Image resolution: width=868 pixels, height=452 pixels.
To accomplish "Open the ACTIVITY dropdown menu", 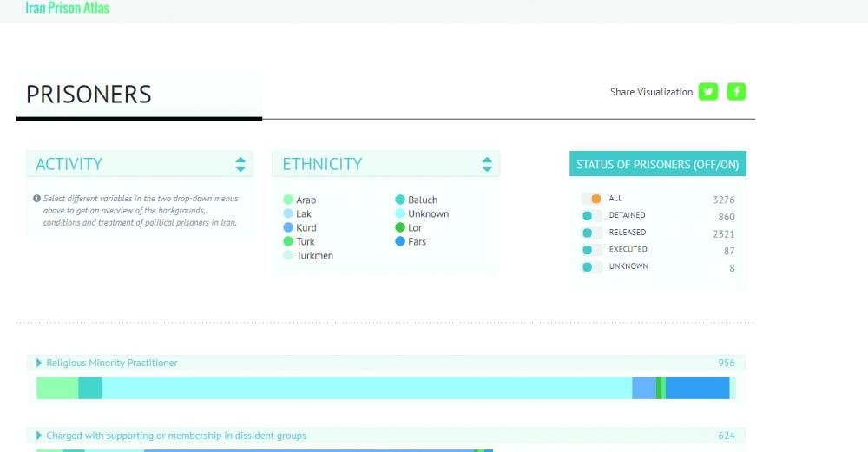I will click(240, 164).
